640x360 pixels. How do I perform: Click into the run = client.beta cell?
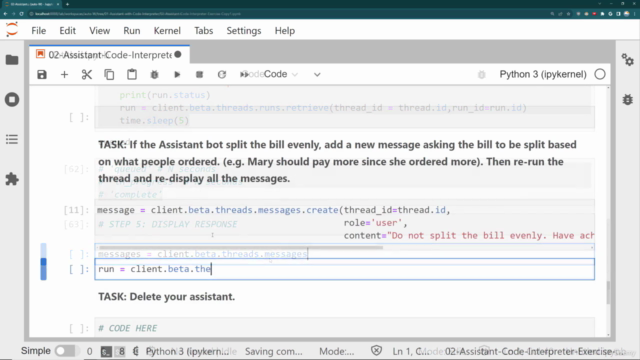coord(344,269)
